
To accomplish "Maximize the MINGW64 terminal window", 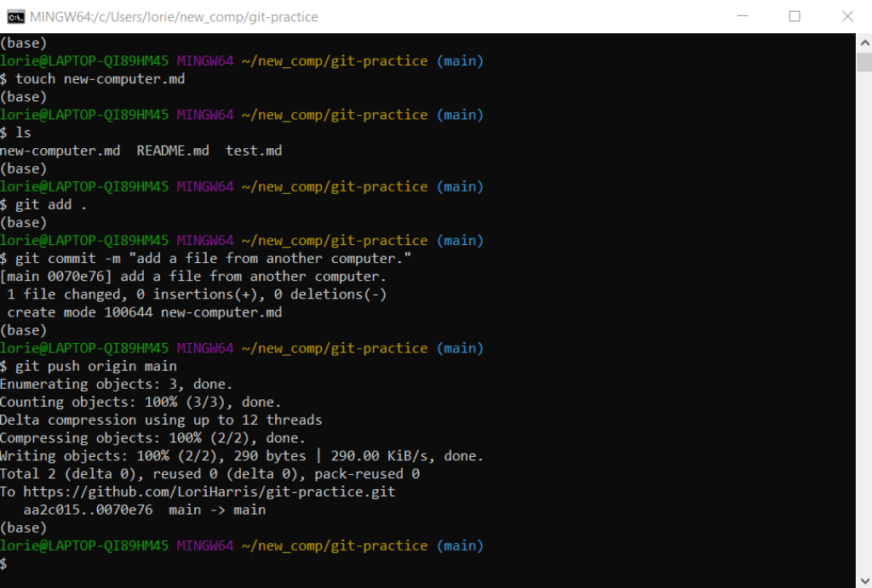I will 795,16.
